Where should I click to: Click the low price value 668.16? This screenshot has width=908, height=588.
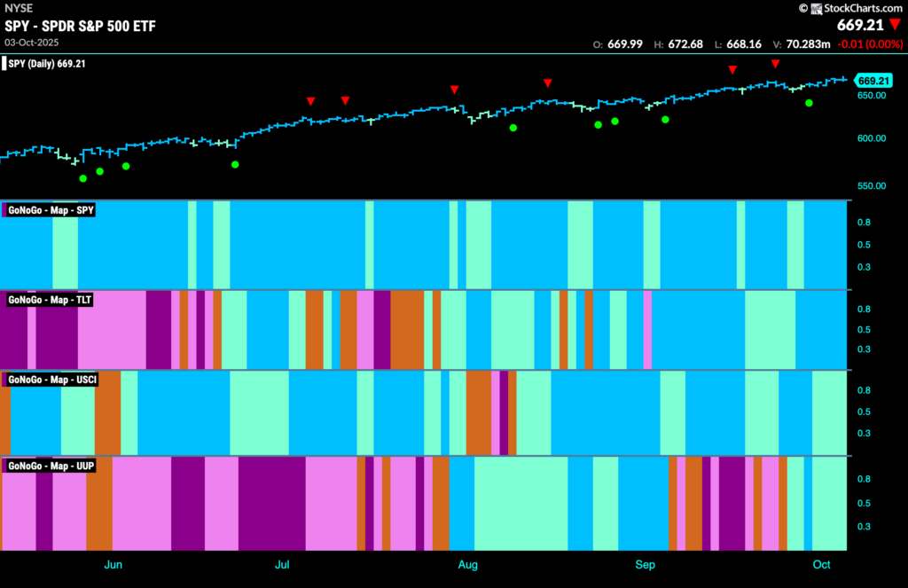pyautogui.click(x=744, y=44)
